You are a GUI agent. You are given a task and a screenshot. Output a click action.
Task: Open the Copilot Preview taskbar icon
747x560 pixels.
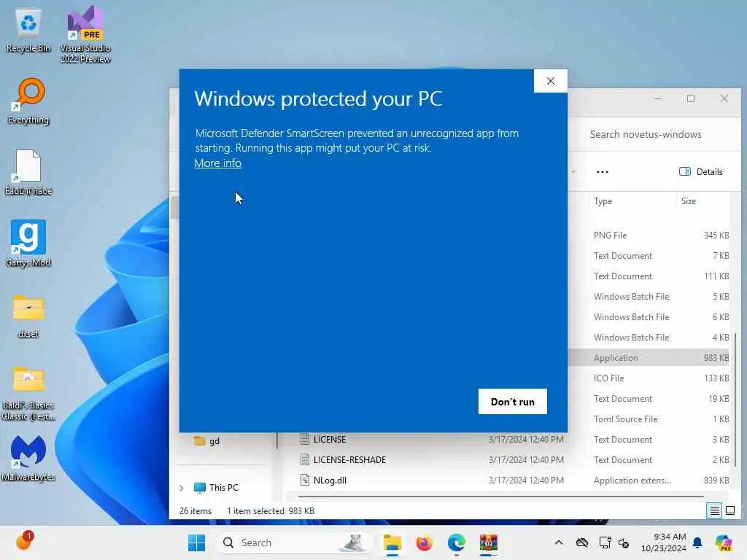click(x=724, y=542)
